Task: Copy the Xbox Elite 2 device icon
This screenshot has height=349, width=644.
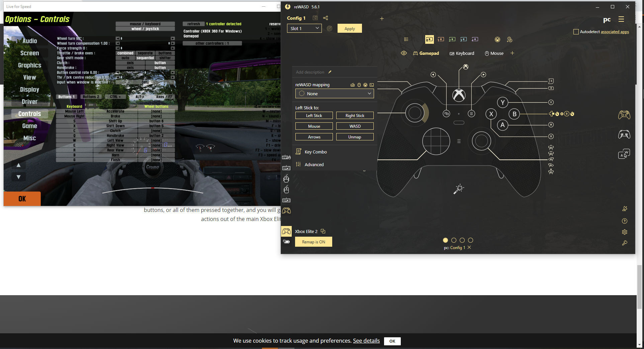Action: coord(323,231)
